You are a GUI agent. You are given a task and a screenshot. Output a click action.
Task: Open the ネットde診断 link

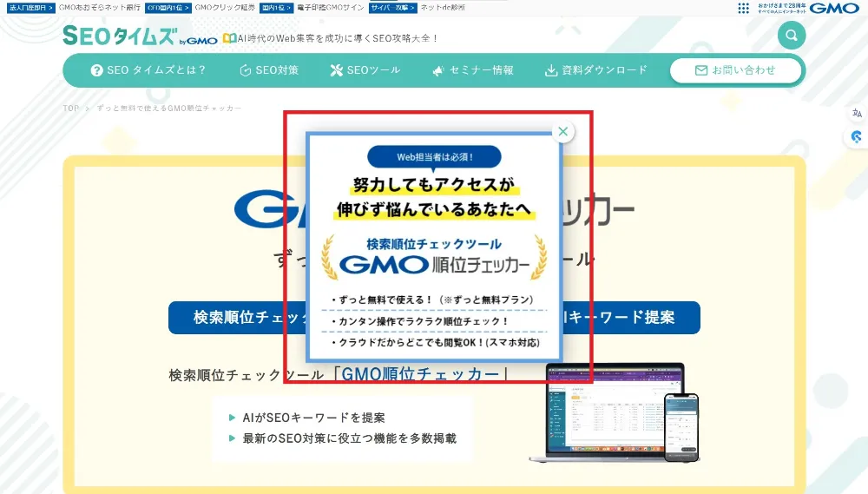443,8
